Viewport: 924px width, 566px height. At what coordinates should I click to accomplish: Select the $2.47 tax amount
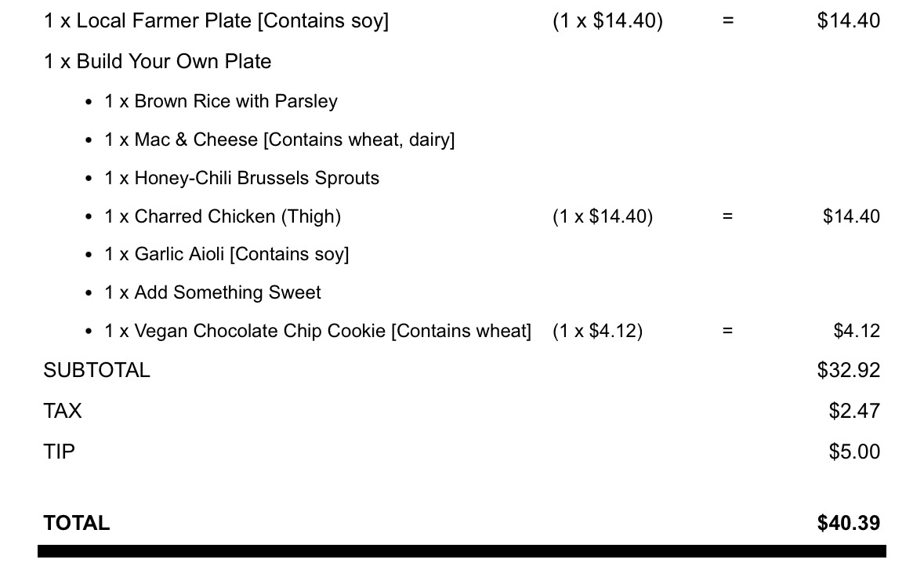pos(854,412)
